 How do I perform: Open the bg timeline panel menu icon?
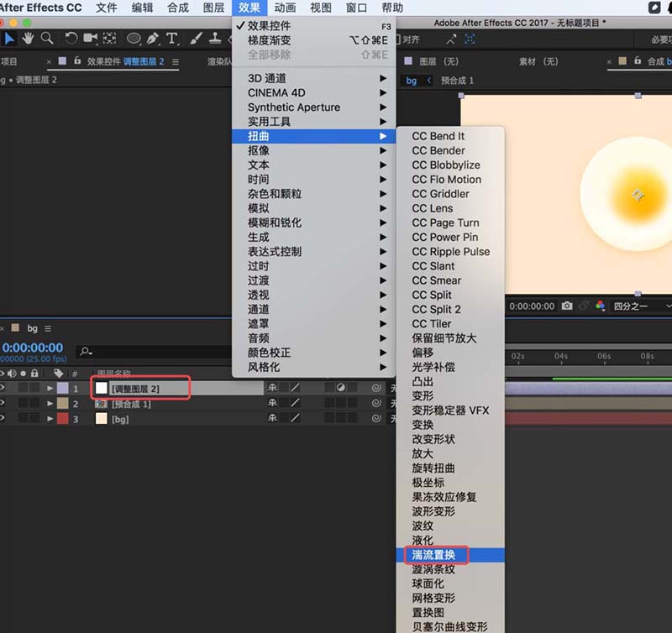click(x=48, y=328)
